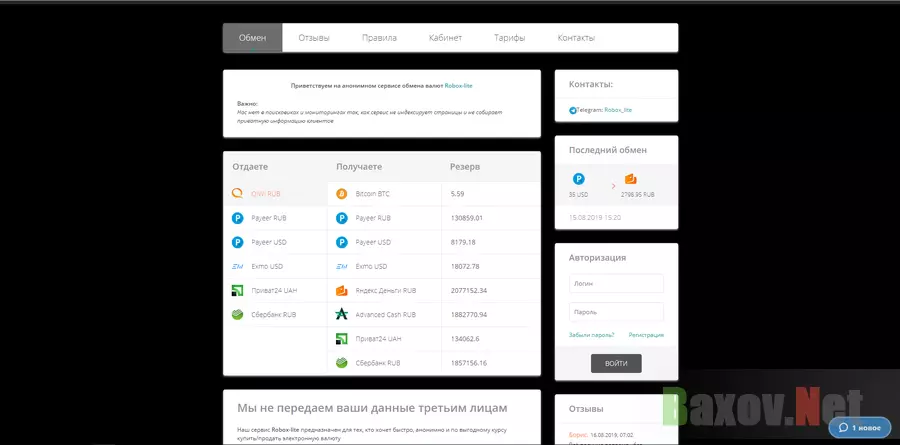The height and width of the screenshot is (445, 900).
Task: Open the Регистрация link
Action: tap(646, 335)
